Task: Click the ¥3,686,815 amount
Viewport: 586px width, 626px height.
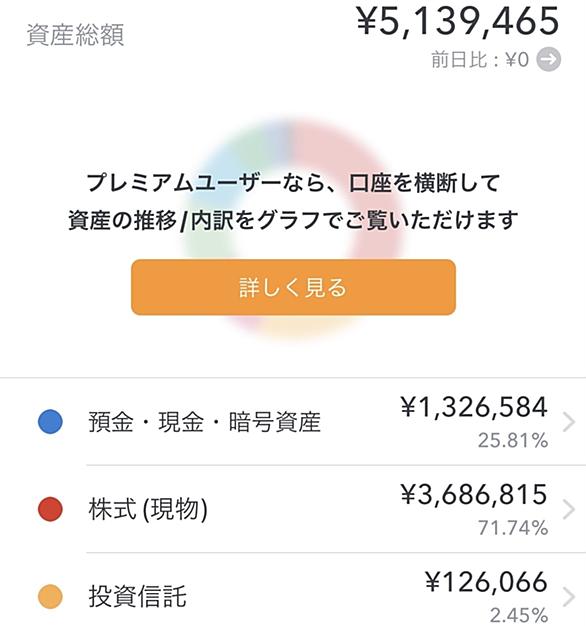Action: tap(474, 495)
